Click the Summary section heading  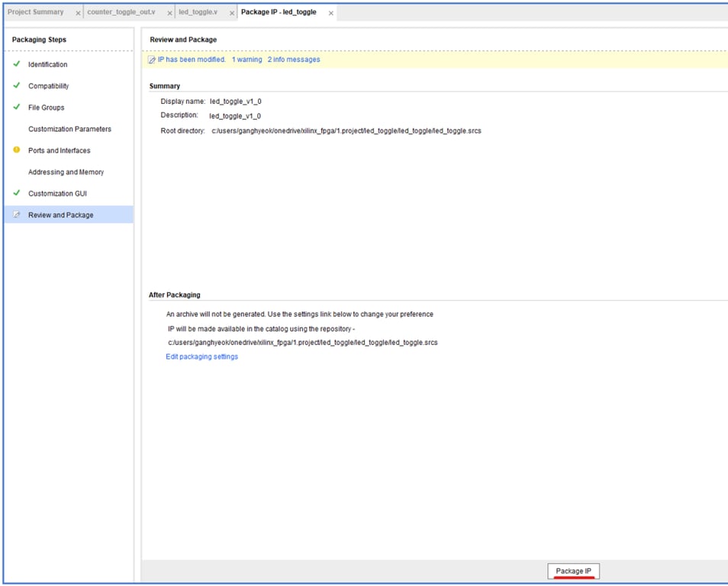(164, 86)
